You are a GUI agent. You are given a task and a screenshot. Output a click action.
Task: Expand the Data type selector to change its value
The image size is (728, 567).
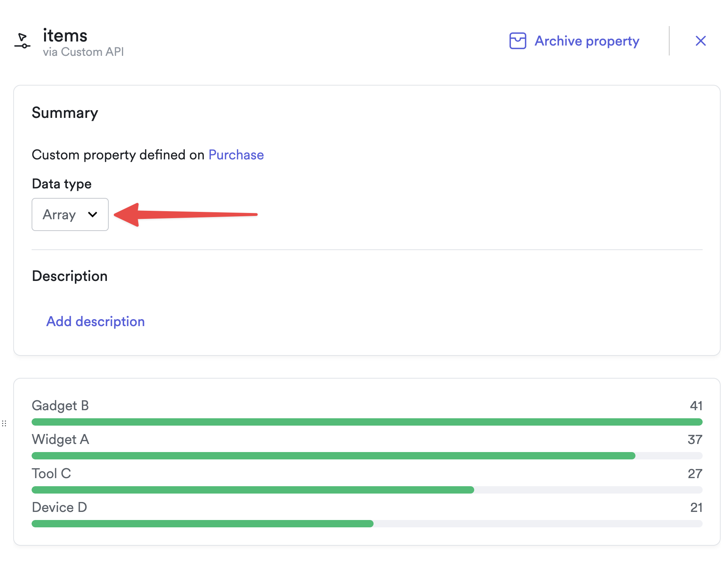[70, 214]
